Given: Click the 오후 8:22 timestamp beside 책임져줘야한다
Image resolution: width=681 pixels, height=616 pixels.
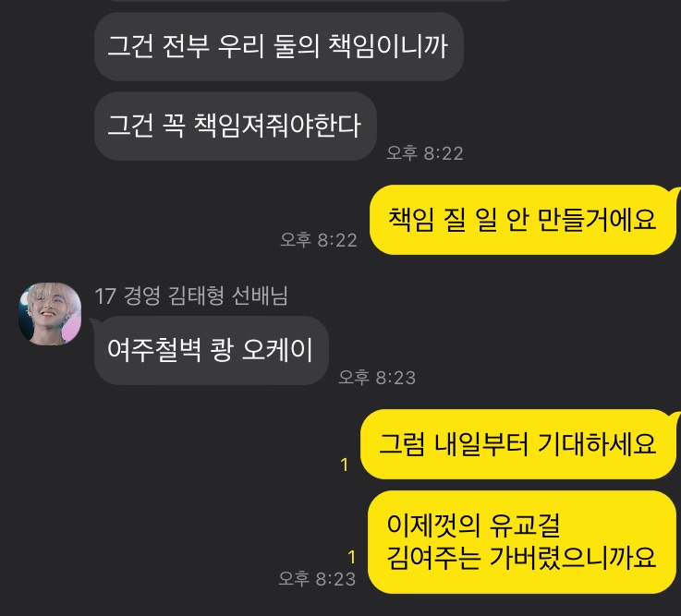Looking at the screenshot, I should [x=425, y=153].
